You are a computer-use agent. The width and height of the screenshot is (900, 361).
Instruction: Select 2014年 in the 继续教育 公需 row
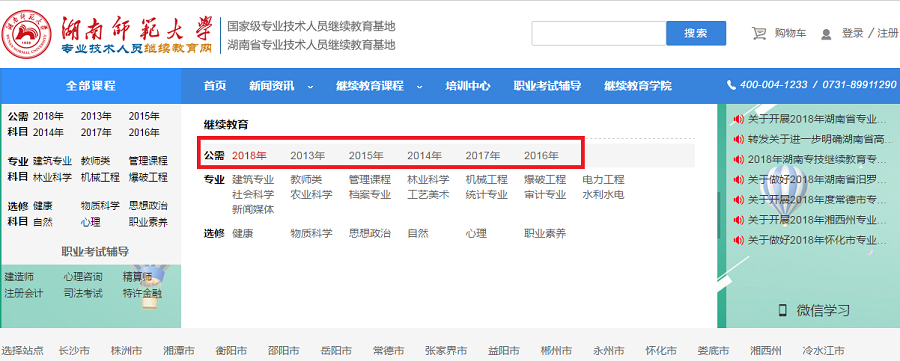pos(425,155)
